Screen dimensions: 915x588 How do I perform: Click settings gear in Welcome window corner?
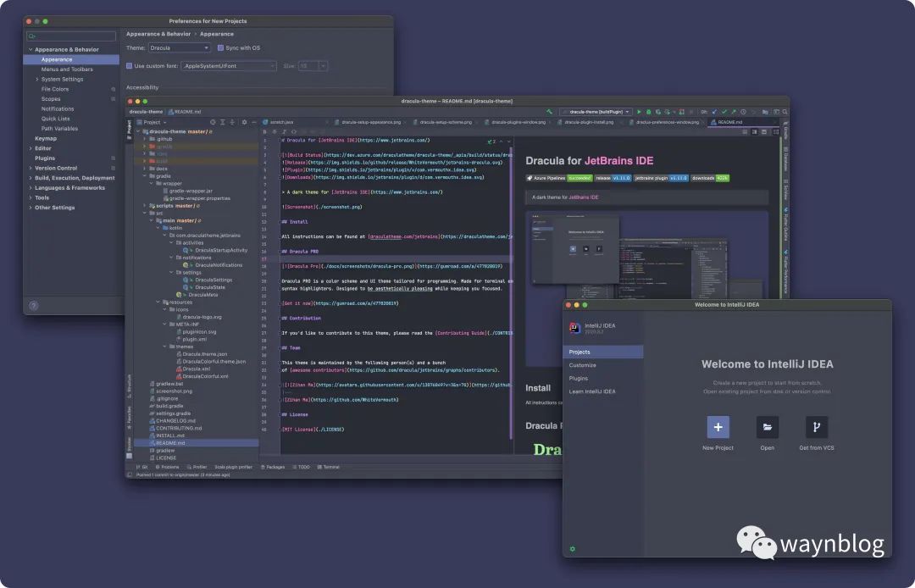tap(573, 549)
